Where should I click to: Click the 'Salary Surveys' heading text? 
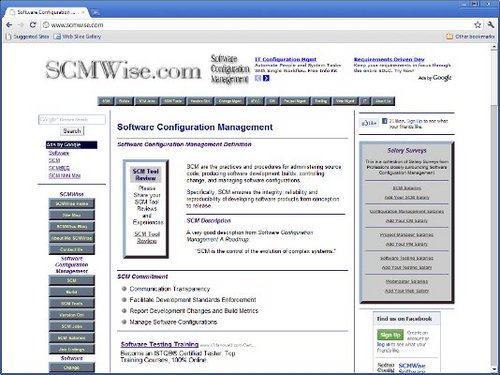tap(407, 150)
